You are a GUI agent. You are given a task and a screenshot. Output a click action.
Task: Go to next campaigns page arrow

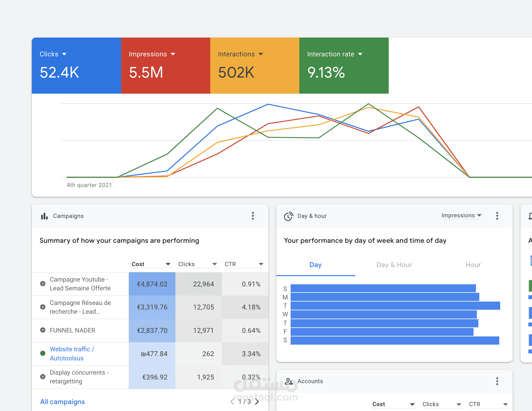pos(257,402)
